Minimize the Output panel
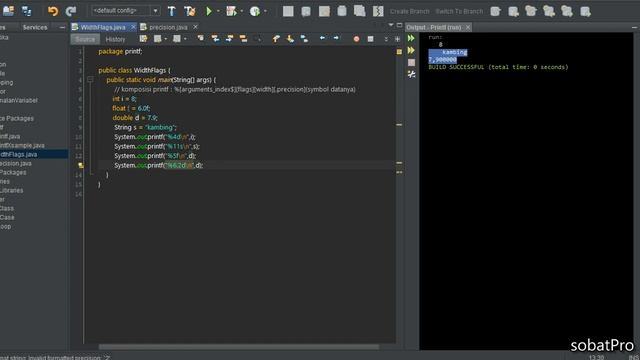640x360 pixels. point(634,27)
